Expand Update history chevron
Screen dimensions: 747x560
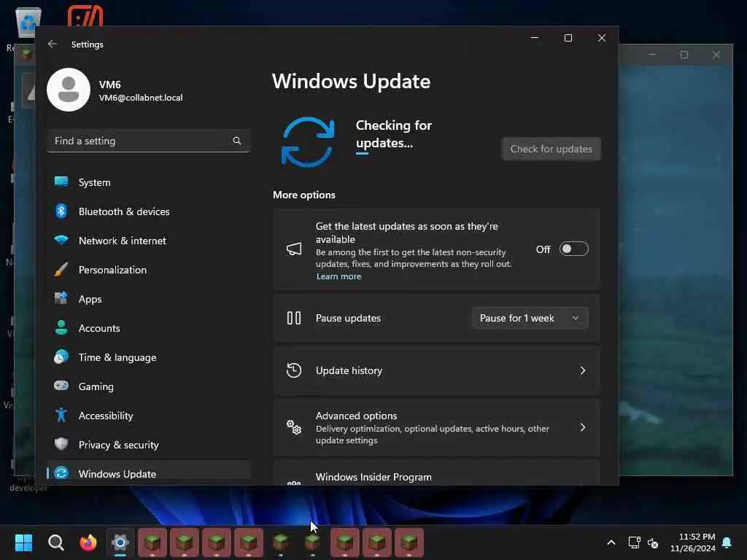(582, 370)
